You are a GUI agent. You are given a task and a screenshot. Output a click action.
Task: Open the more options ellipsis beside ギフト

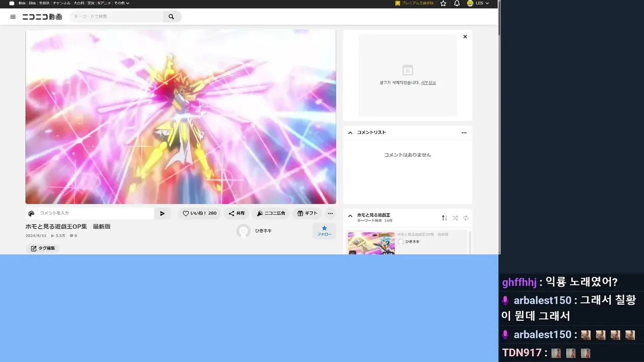(330, 213)
